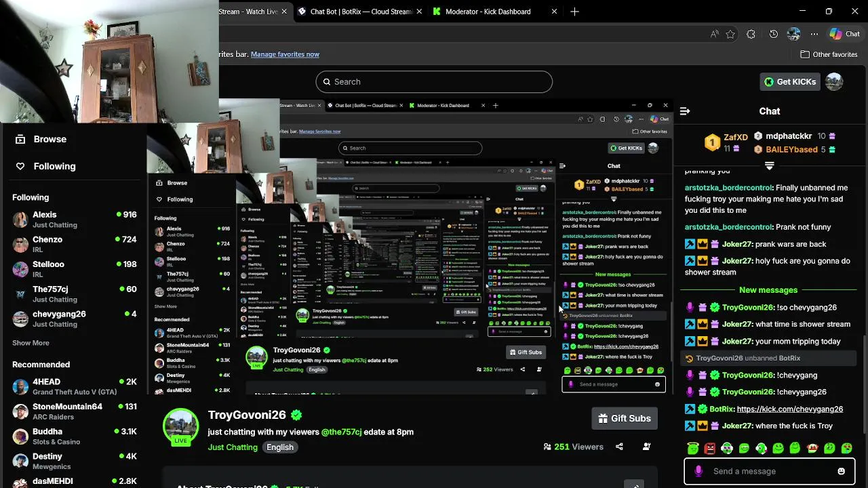Click BotRix username in the chat link message
Image resolution: width=868 pixels, height=488 pixels.
(x=721, y=409)
